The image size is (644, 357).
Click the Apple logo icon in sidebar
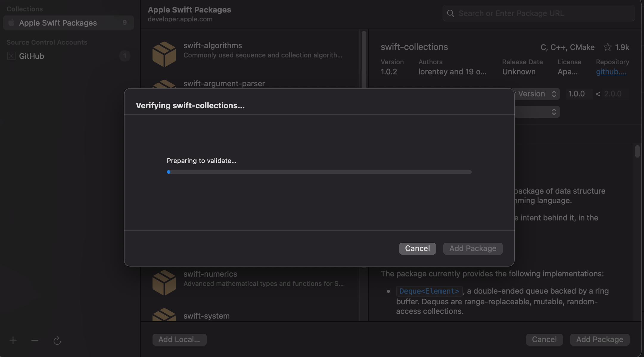pyautogui.click(x=11, y=23)
